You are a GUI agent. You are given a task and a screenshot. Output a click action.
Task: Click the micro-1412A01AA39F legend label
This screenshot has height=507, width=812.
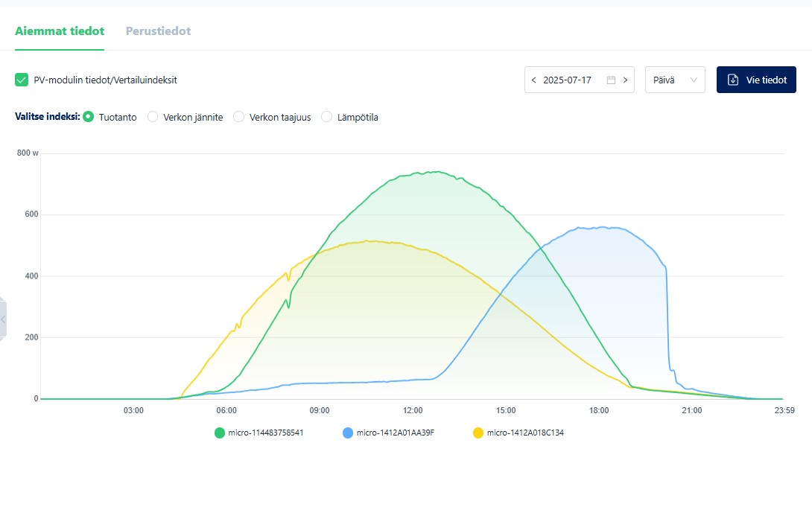tap(395, 433)
